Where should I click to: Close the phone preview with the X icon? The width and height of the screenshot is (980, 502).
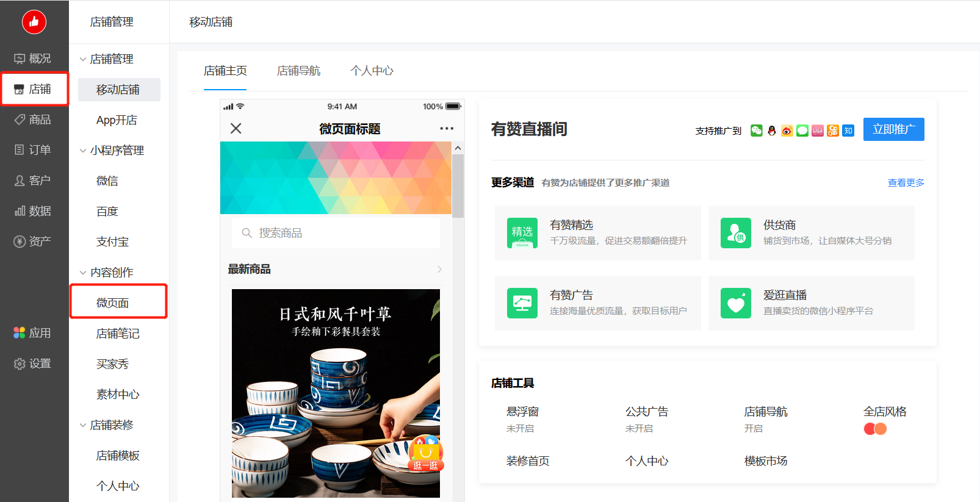click(x=236, y=128)
